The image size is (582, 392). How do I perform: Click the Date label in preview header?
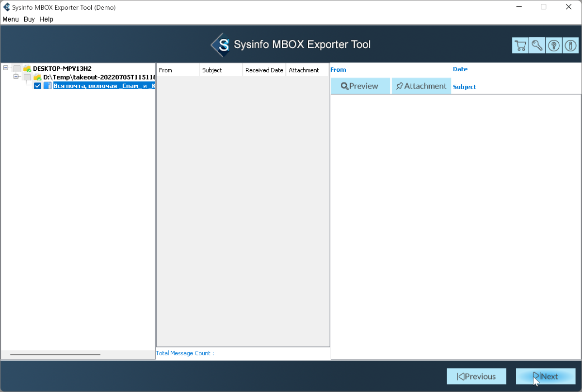[460, 69]
